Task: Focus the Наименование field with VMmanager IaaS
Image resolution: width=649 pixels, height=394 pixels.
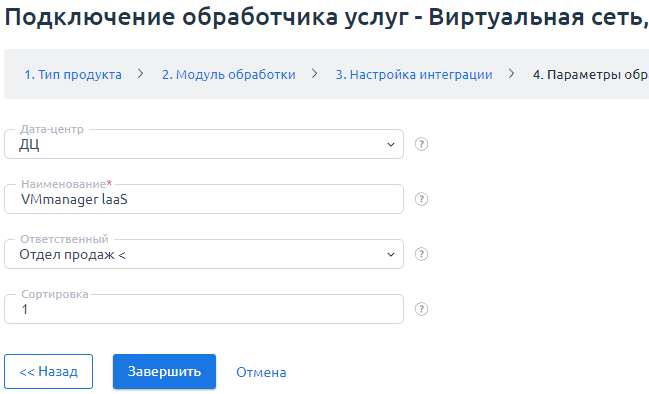Action: click(204, 199)
